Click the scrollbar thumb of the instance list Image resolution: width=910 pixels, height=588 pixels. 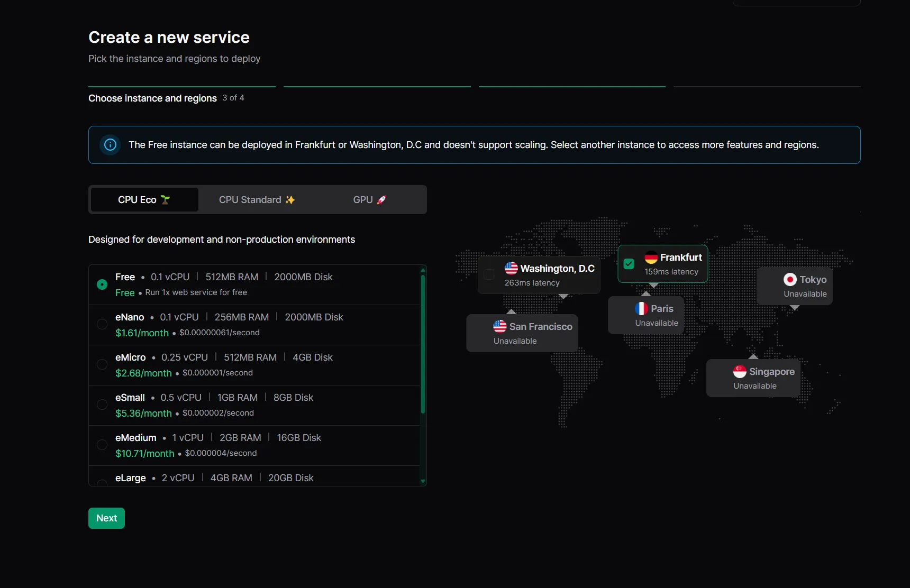click(x=423, y=344)
